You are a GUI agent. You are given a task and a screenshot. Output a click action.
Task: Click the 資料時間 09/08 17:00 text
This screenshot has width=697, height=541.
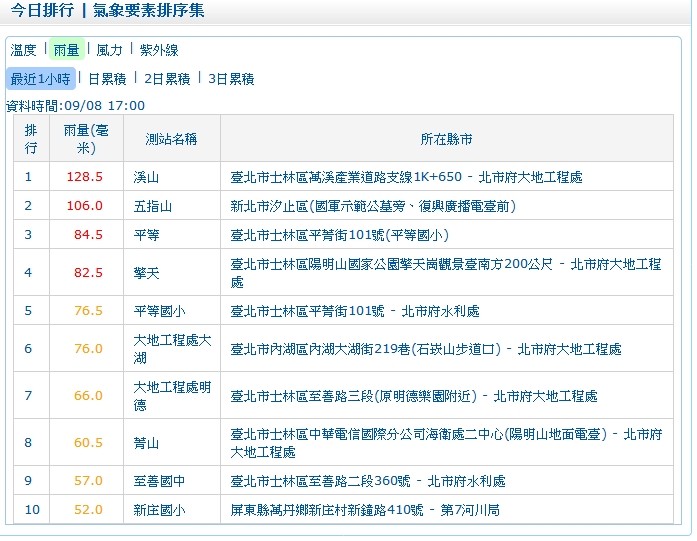tap(76, 105)
